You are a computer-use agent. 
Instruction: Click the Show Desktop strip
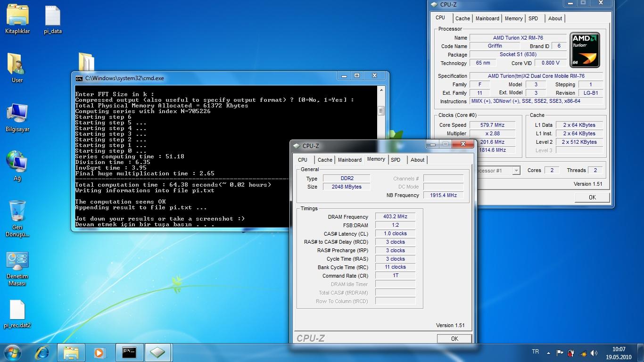pos(641,353)
